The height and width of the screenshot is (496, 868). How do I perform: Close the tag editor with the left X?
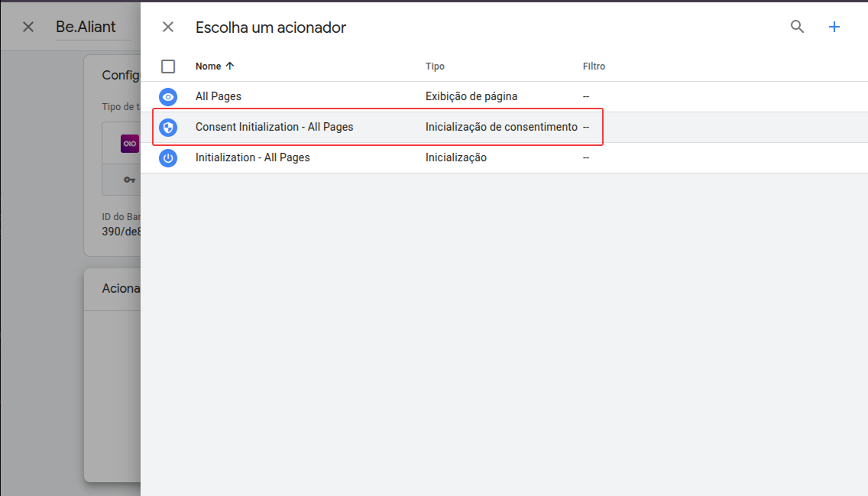click(x=28, y=26)
